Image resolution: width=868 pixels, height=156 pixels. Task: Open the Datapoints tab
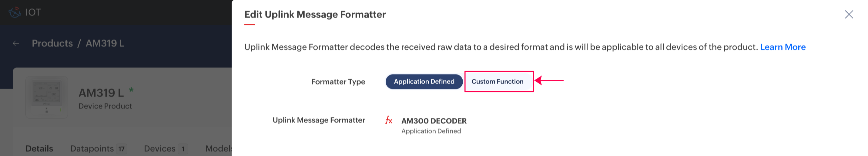point(92,149)
